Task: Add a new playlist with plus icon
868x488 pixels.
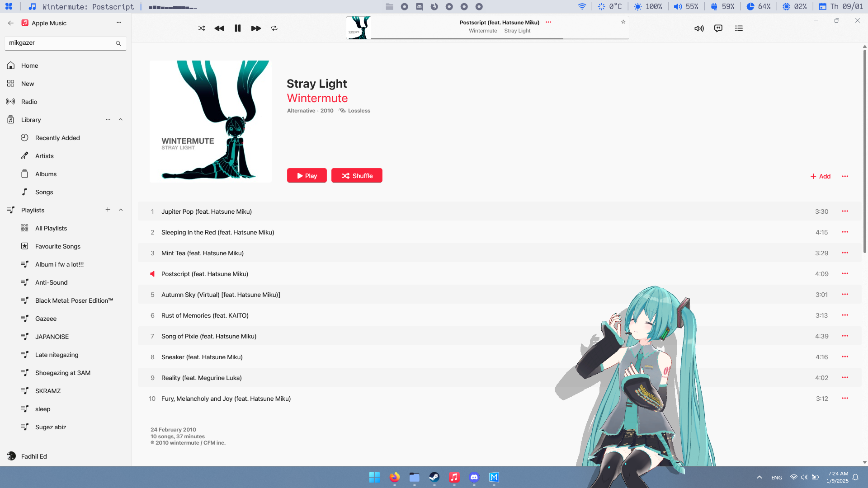Action: (108, 210)
